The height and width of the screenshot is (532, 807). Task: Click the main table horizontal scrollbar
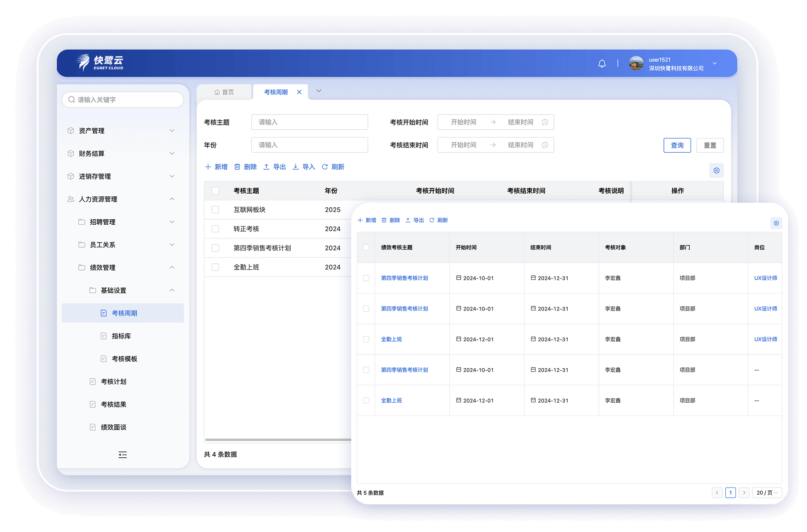[x=278, y=440]
